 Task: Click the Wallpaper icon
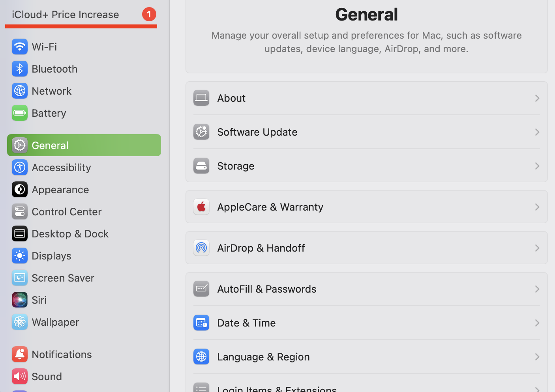(x=20, y=322)
